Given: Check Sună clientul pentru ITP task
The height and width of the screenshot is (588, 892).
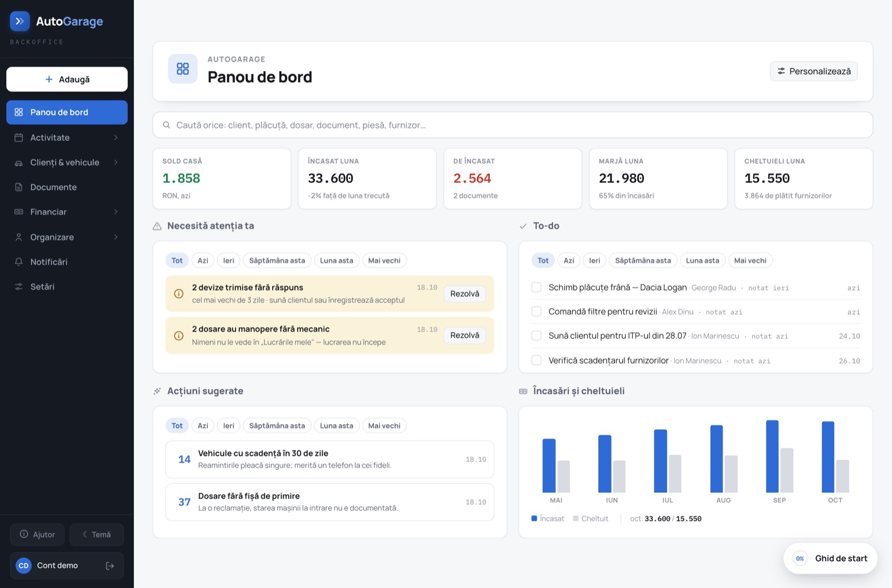Looking at the screenshot, I should [536, 336].
